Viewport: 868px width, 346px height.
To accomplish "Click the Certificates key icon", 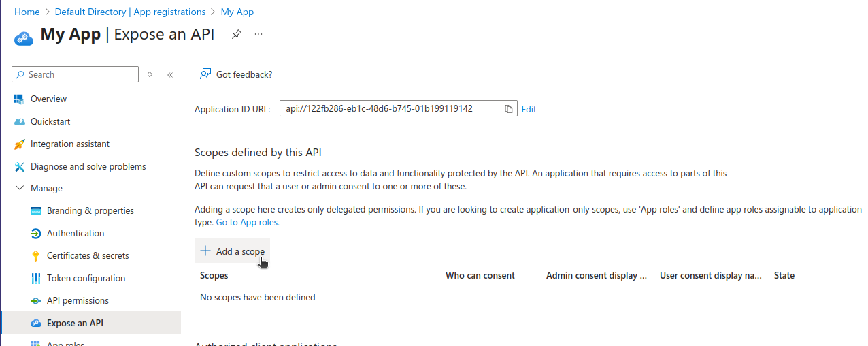I will [x=36, y=255].
